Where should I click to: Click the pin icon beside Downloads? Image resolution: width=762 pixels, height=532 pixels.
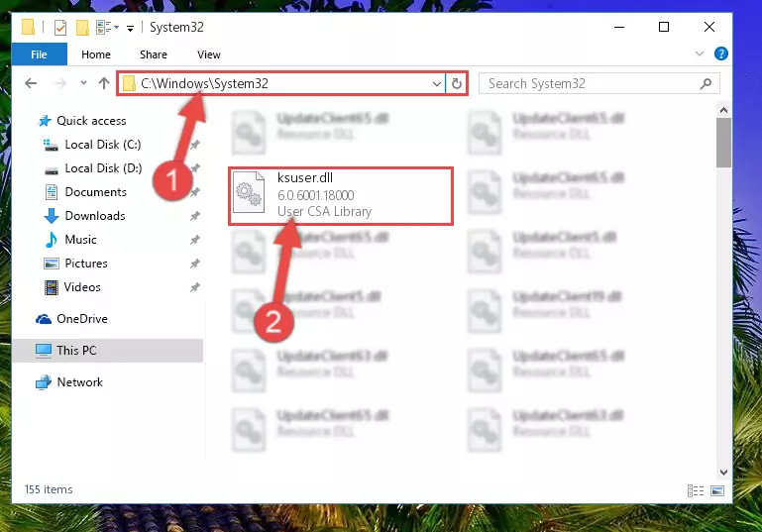click(195, 216)
